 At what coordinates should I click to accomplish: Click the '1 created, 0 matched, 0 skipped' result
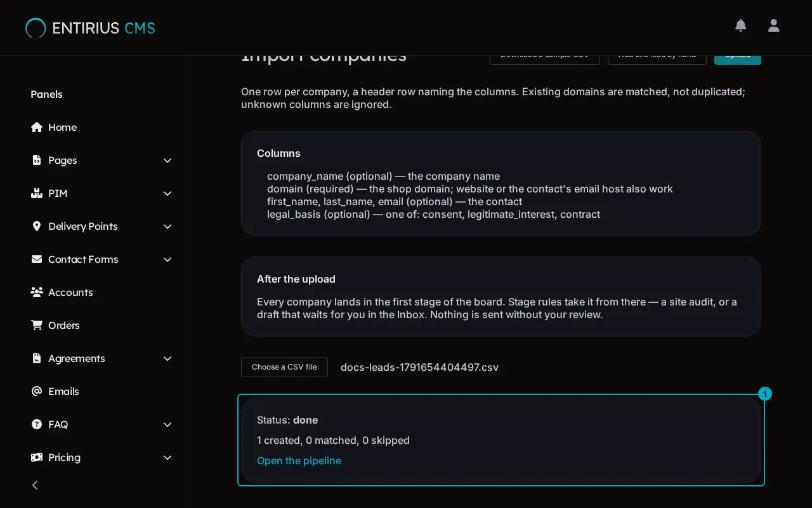333,440
